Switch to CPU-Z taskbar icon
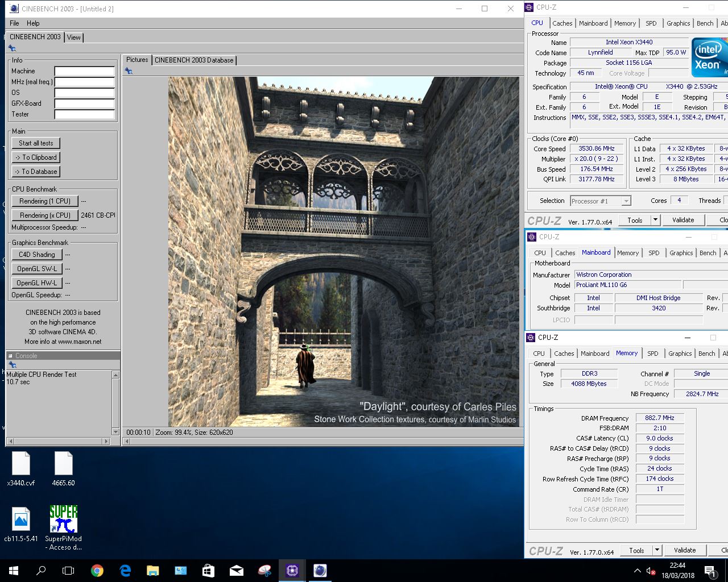The width and height of the screenshot is (728, 582). point(292,571)
